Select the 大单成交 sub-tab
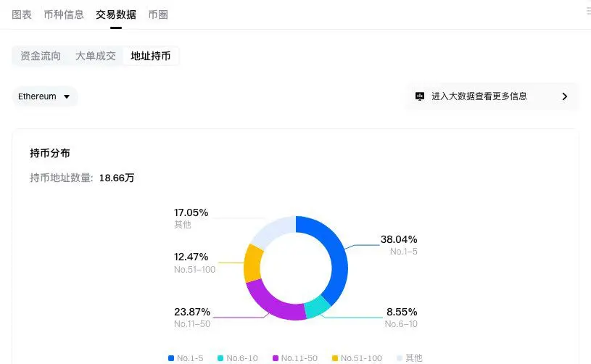591x364 pixels. (96, 56)
